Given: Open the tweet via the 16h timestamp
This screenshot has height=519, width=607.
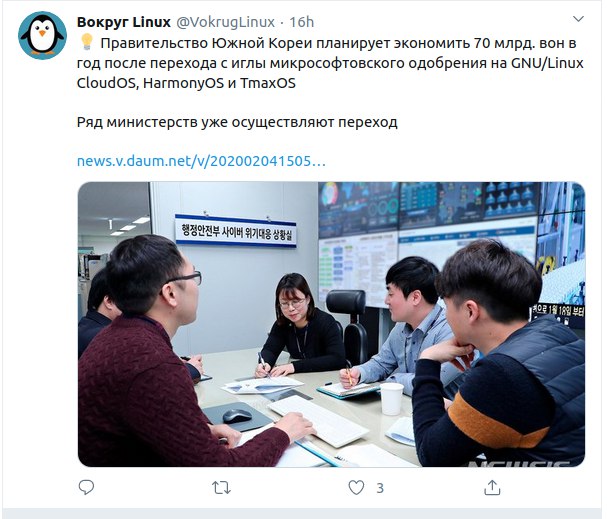Looking at the screenshot, I should click(x=302, y=22).
